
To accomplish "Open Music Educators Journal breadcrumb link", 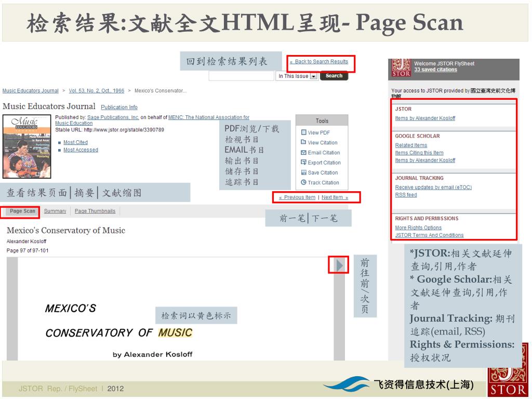I will point(31,90).
